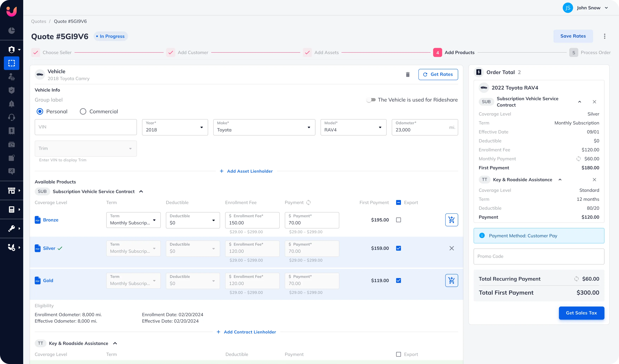Collapse Subscription Vehicle Service Contract products section
This screenshot has height=364, width=619.
[141, 192]
